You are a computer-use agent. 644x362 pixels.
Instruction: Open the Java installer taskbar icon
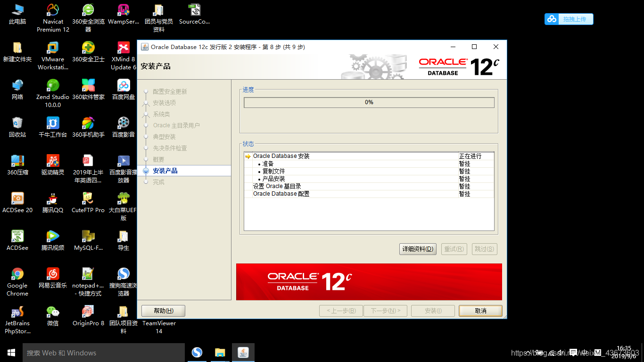pyautogui.click(x=243, y=353)
